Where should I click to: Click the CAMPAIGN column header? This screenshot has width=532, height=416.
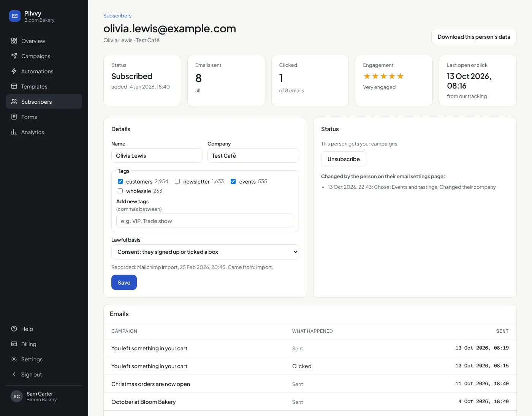click(x=124, y=331)
